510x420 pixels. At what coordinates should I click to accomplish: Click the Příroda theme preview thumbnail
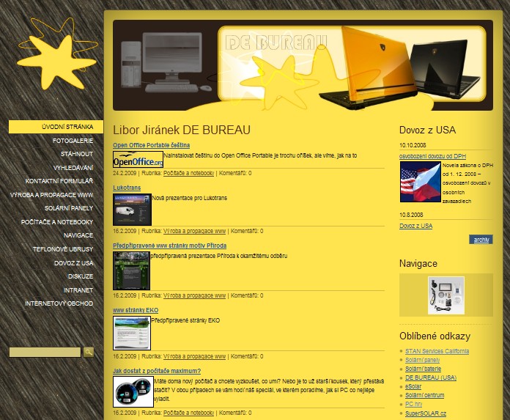(132, 270)
